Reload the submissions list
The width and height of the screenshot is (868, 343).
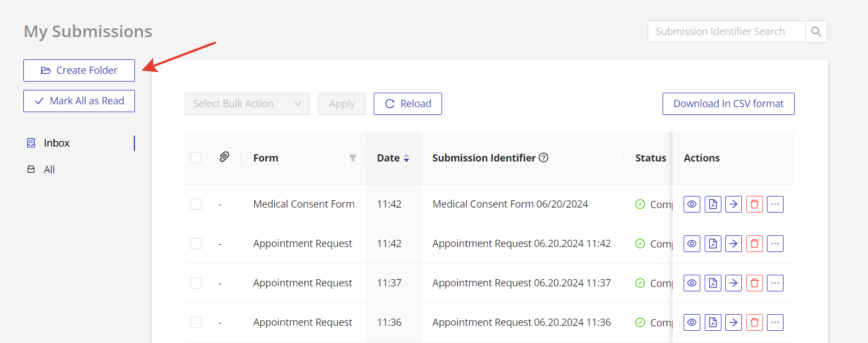click(408, 104)
